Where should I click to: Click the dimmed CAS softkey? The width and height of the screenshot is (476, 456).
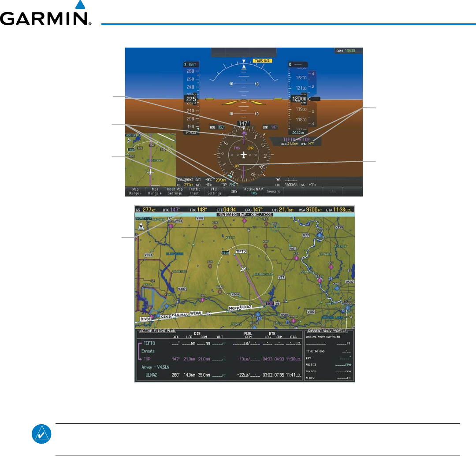click(x=333, y=192)
